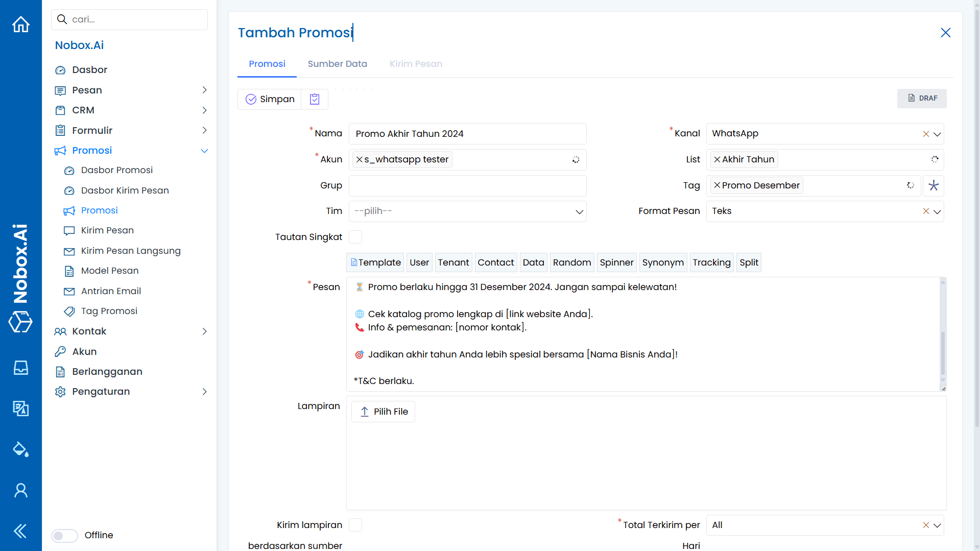Click the Pilih File upload button
980x551 pixels.
tap(383, 412)
